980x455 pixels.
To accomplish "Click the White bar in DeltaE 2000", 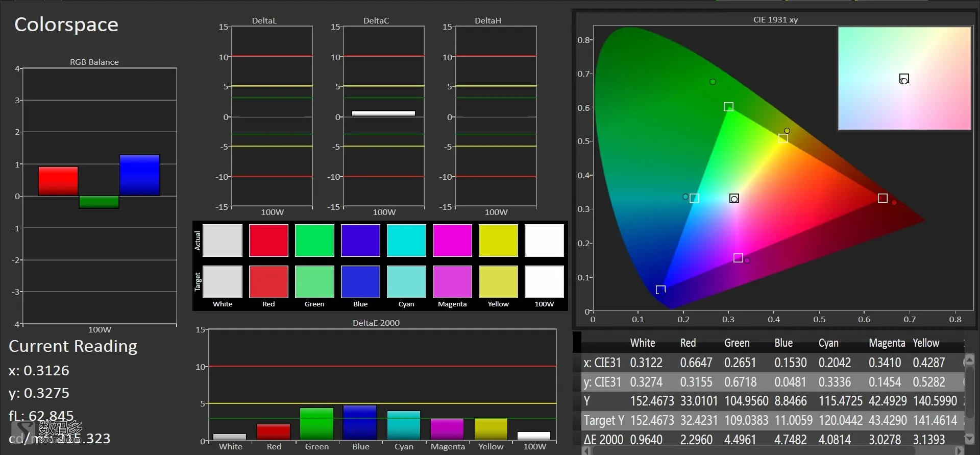I will click(x=230, y=437).
